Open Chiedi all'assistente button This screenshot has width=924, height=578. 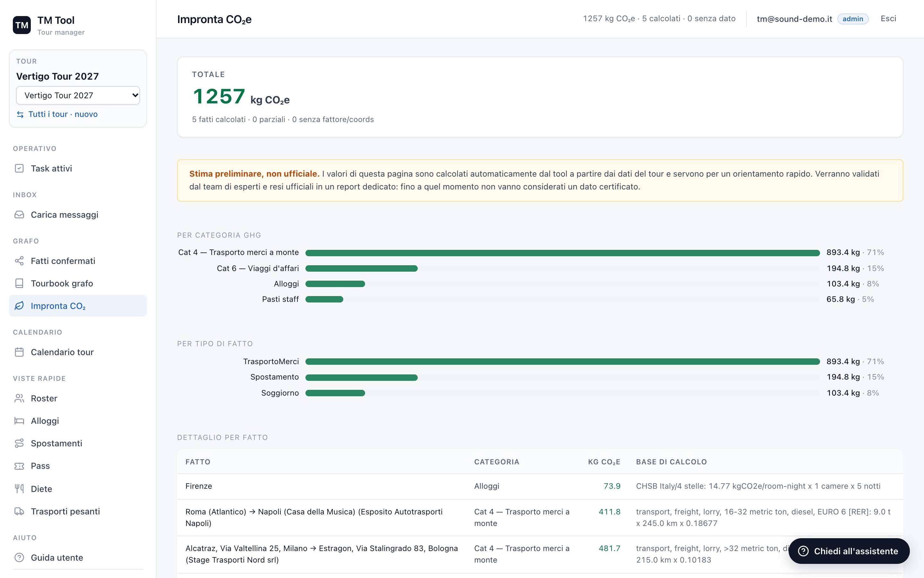point(849,551)
